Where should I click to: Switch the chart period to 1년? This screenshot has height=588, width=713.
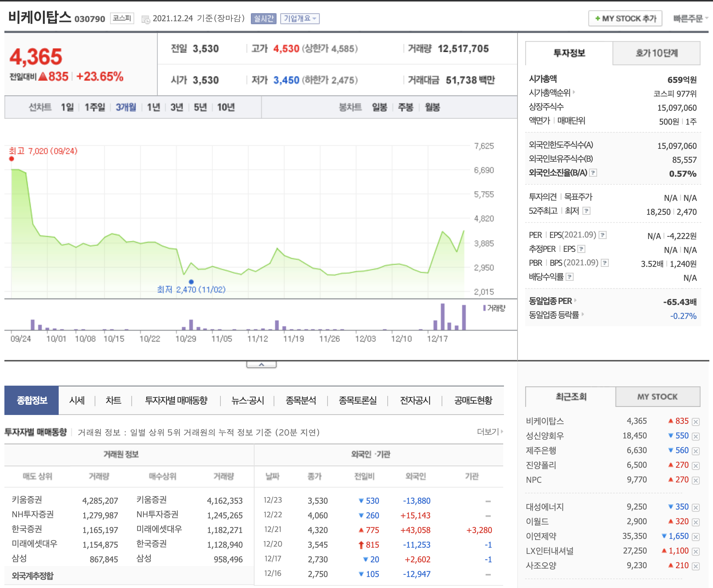[x=153, y=107]
